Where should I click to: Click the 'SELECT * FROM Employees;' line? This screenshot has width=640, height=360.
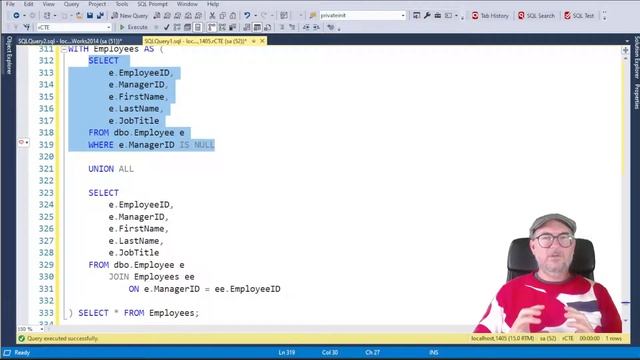138,313
